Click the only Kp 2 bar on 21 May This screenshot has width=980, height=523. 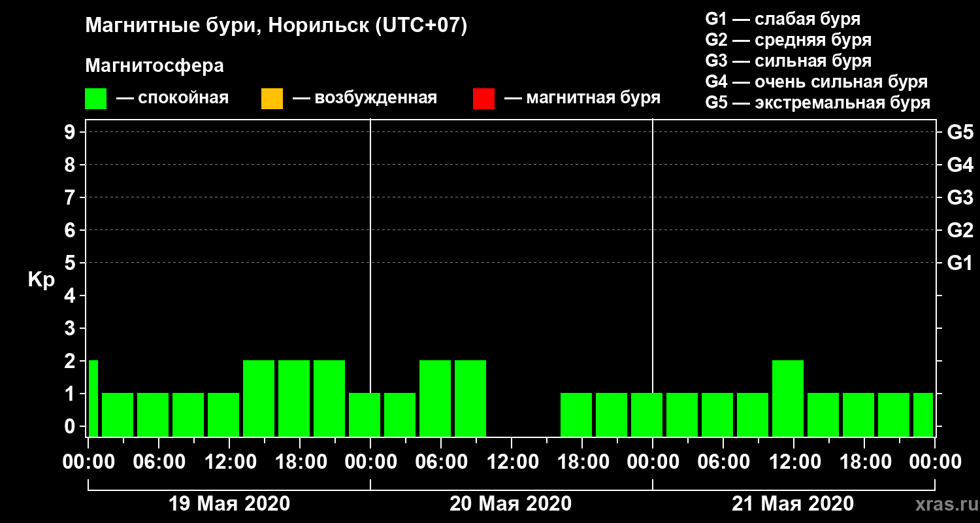pyautogui.click(x=788, y=398)
